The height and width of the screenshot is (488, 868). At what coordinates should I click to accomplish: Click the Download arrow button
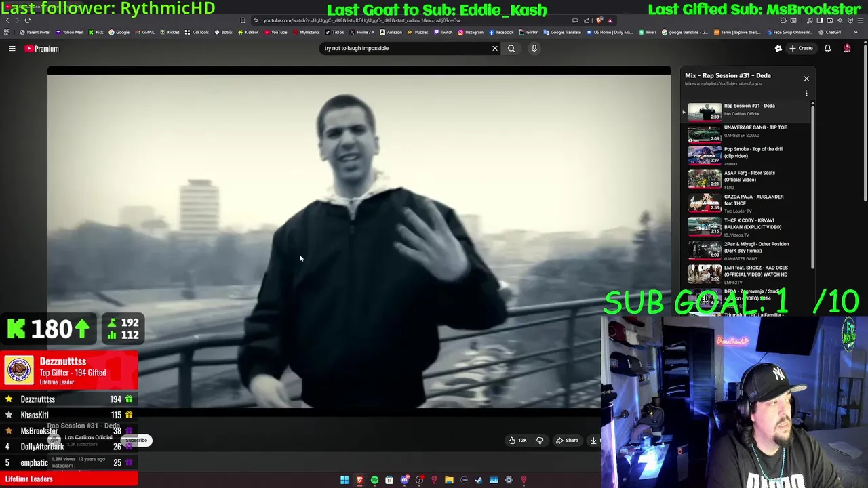593,441
